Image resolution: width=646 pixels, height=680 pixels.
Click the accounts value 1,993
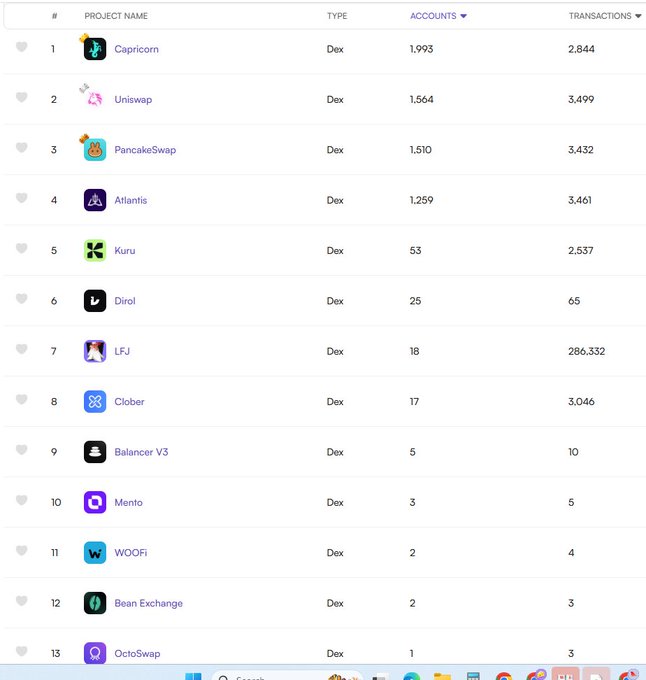421,49
